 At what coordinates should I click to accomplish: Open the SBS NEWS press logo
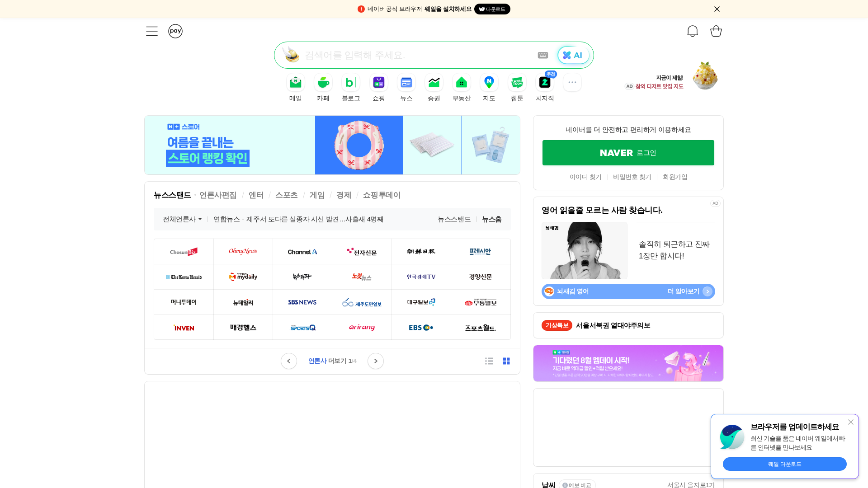tap(302, 302)
